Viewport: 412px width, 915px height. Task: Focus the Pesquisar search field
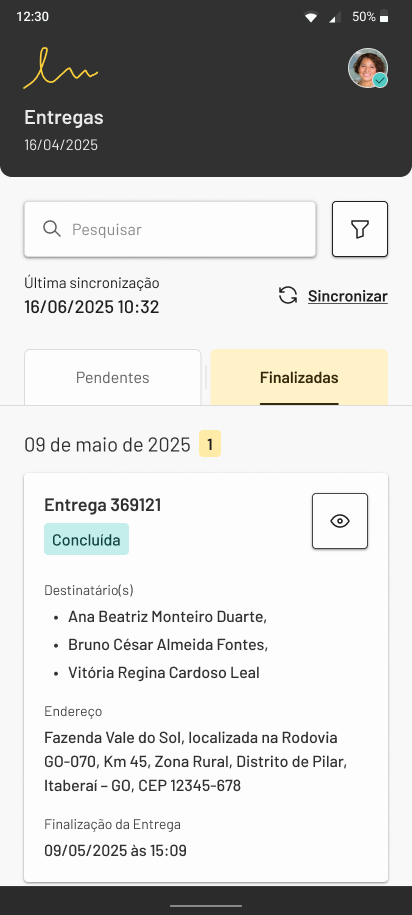(x=170, y=229)
